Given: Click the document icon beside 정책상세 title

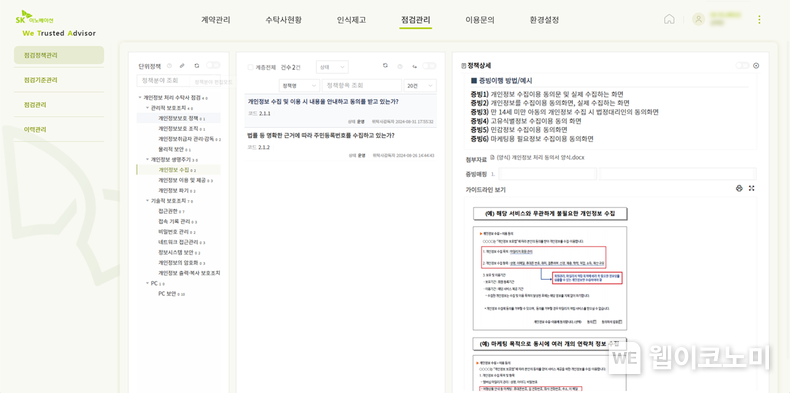Looking at the screenshot, I should [x=464, y=66].
